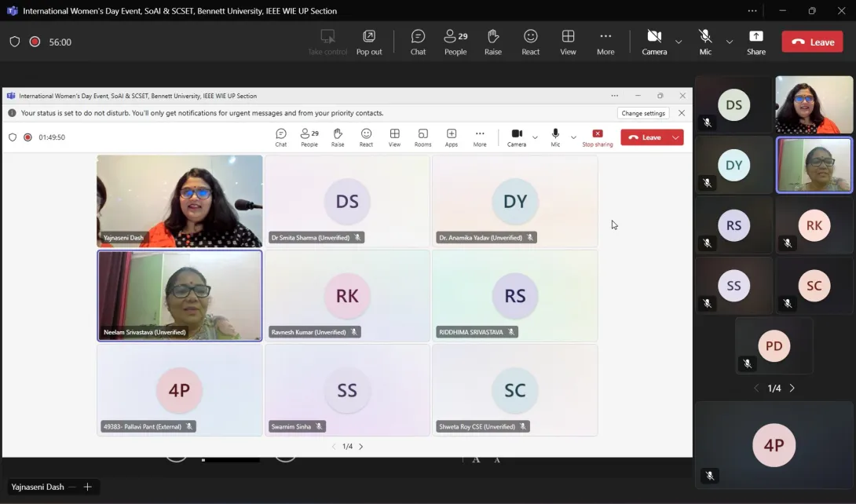Open View in the shared inner window
Image resolution: width=856 pixels, height=504 pixels.
(x=394, y=137)
